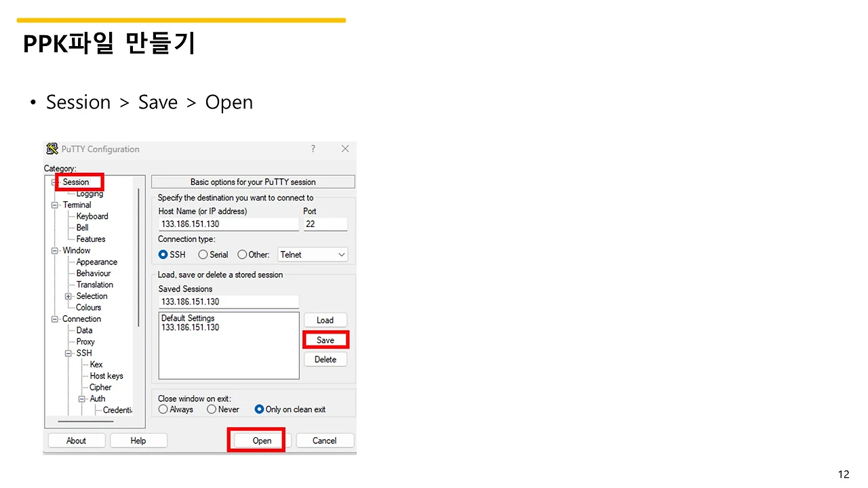Open the Translation category
The width and height of the screenshot is (868, 488).
click(94, 285)
